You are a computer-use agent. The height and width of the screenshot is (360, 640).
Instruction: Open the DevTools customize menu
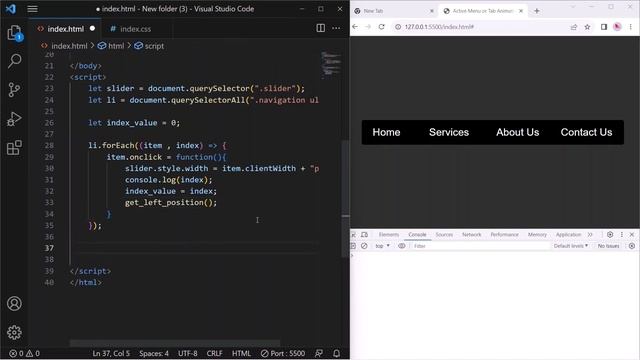pyautogui.click(x=622, y=235)
